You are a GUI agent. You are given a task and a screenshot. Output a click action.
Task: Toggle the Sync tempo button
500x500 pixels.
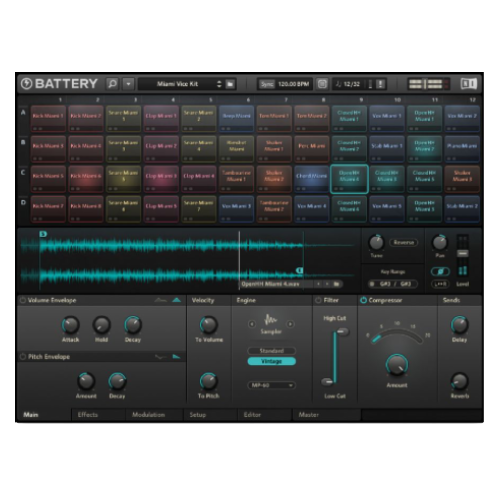coord(267,84)
